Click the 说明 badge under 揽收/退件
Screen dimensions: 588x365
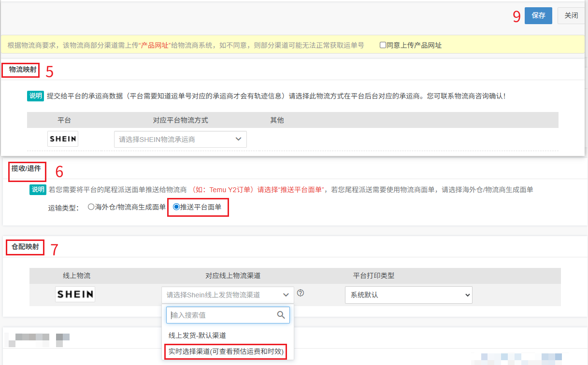pos(38,189)
